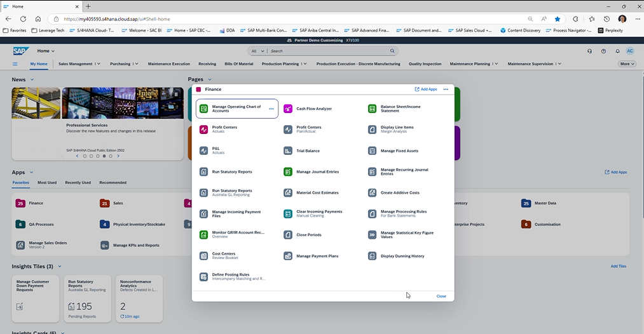Switch to the My Home tab
This screenshot has height=334, width=644.
tap(39, 64)
